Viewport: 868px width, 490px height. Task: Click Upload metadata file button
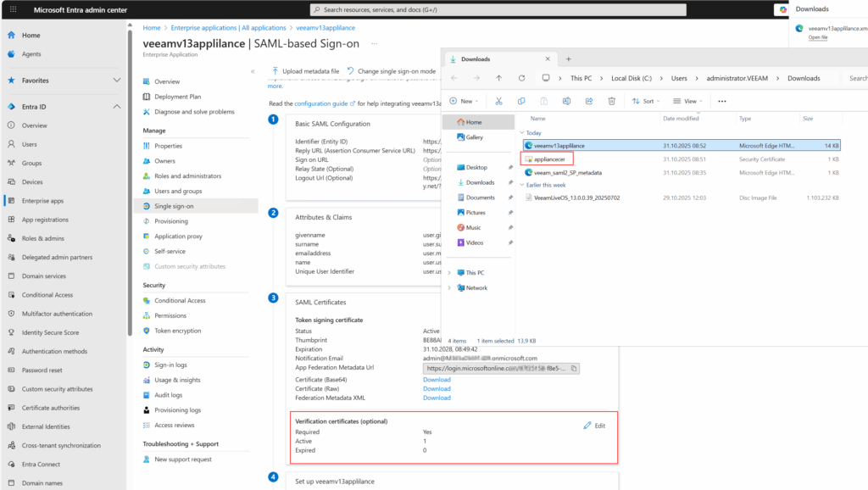click(x=305, y=71)
